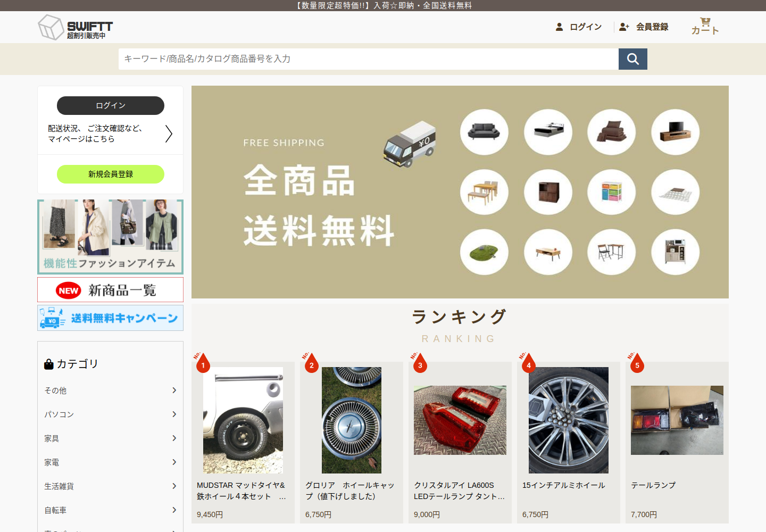This screenshot has width=766, height=532.
Task: Expand the 家電 category
Action: click(111, 462)
